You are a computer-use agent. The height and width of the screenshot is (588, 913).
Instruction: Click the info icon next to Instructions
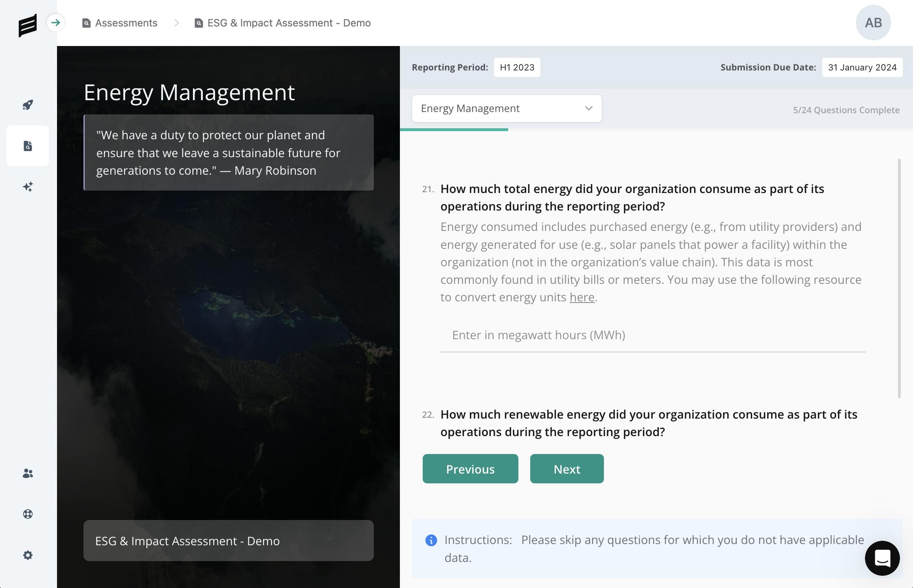pos(431,540)
